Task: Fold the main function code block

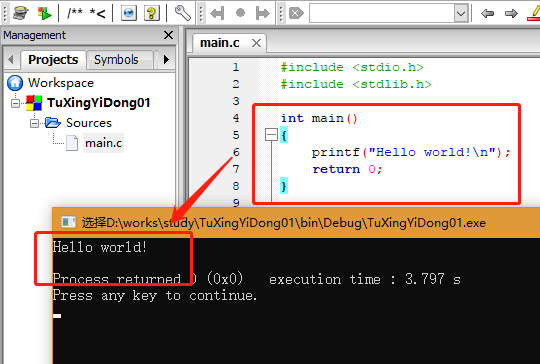Action: 271,135
